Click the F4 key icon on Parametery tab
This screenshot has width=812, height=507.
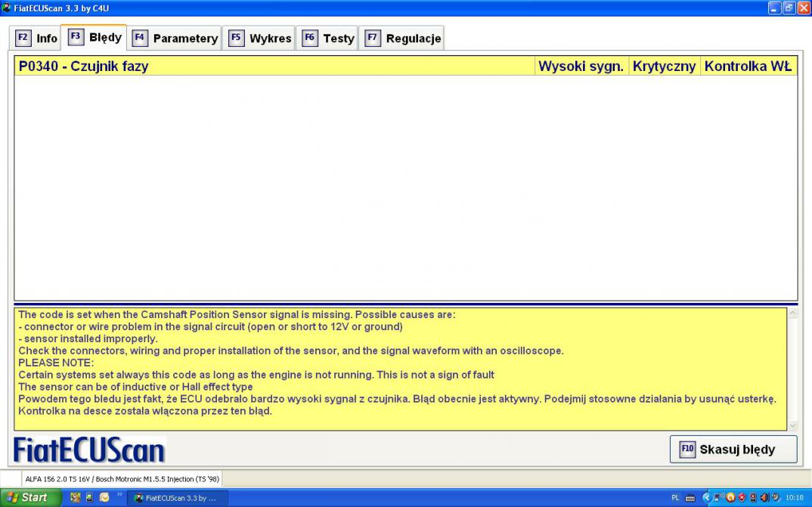pos(140,38)
